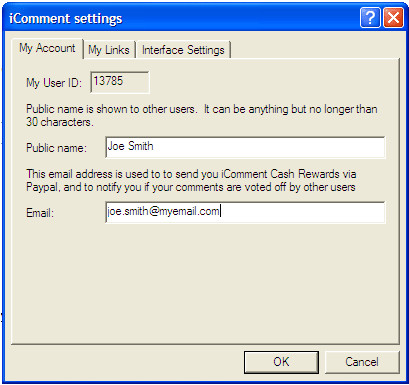Switch to the My Links tab
This screenshot has width=409, height=385.
(109, 50)
